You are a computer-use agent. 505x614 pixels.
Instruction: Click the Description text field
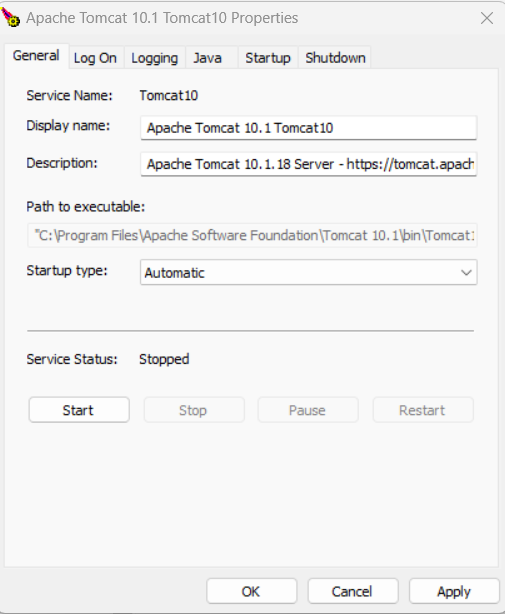pos(308,164)
